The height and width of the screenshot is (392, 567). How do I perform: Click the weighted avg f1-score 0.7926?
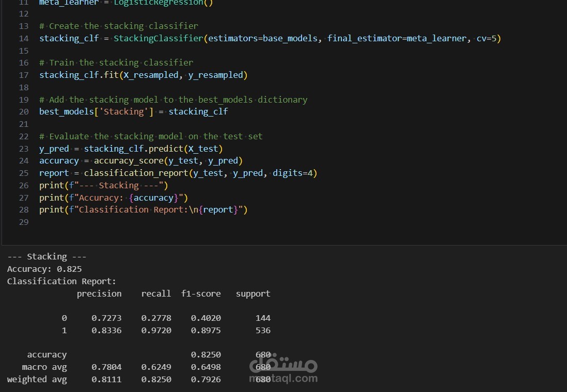[206, 380]
